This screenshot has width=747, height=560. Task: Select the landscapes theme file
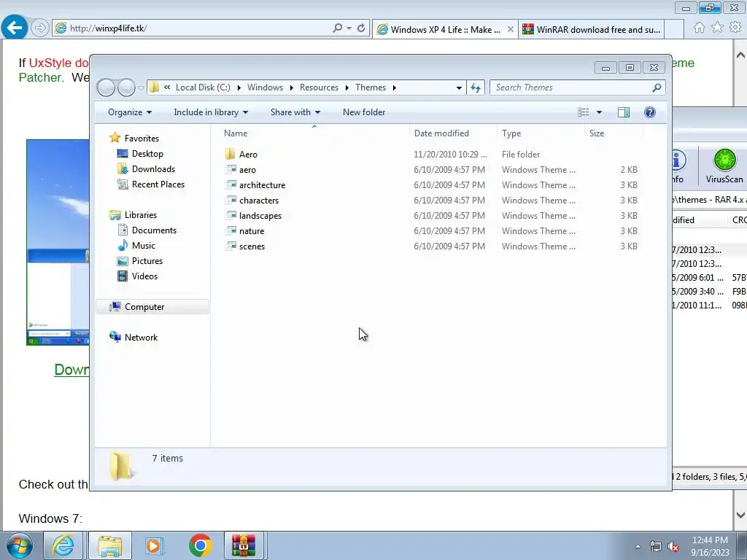pos(260,216)
